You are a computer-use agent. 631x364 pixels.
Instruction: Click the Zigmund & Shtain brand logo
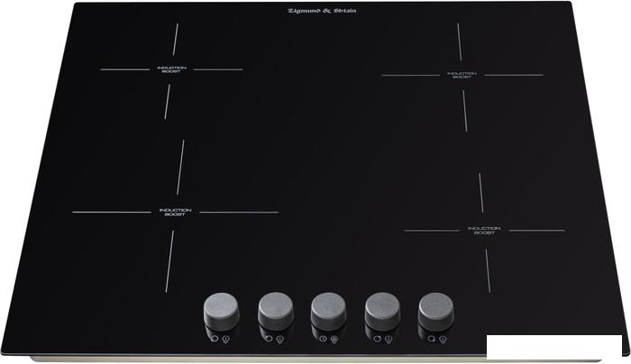coord(309,11)
